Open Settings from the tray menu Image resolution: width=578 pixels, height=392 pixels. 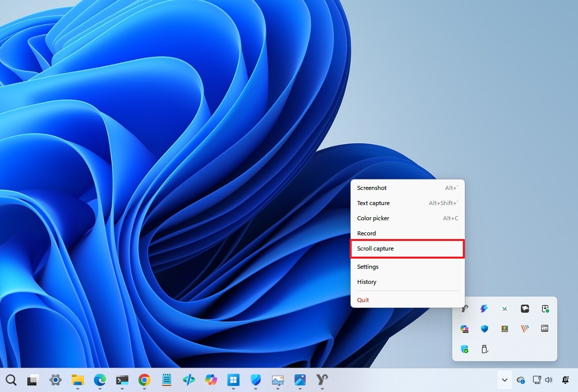[368, 267]
